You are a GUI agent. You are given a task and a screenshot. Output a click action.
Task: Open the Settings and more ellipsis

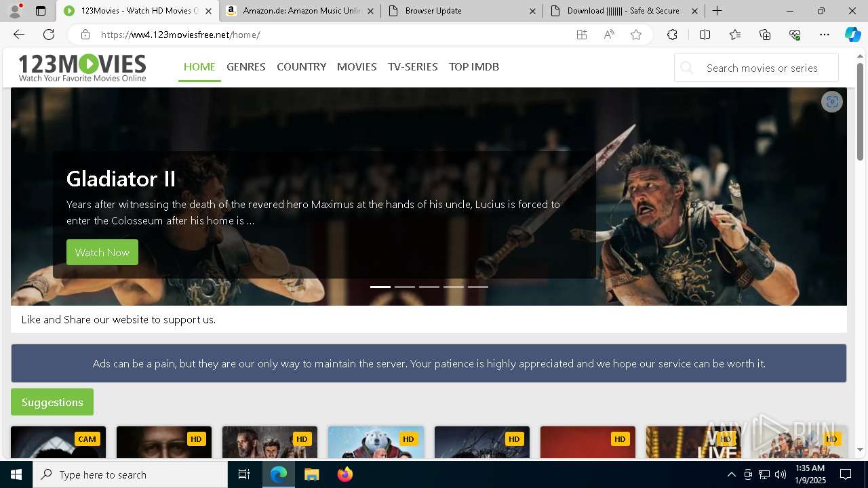tap(825, 35)
